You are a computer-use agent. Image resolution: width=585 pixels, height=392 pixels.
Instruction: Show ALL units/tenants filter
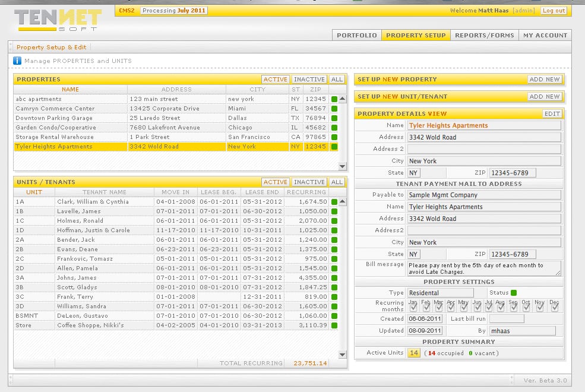coord(337,182)
